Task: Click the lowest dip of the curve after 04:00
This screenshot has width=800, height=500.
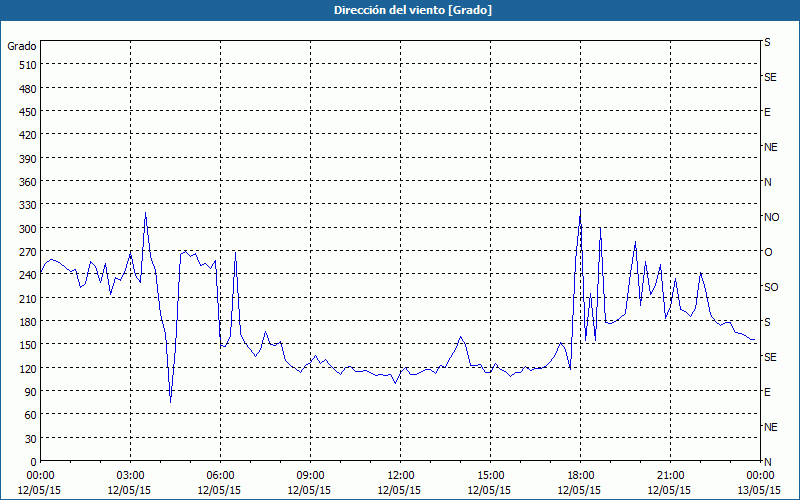Action: point(170,402)
